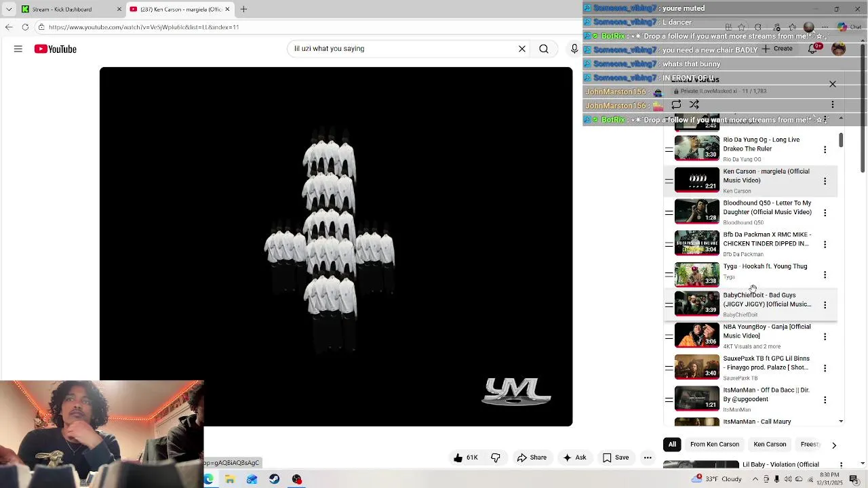Open the taskbar clock showing 8:30 PM
This screenshot has width=868, height=488.
click(830, 479)
